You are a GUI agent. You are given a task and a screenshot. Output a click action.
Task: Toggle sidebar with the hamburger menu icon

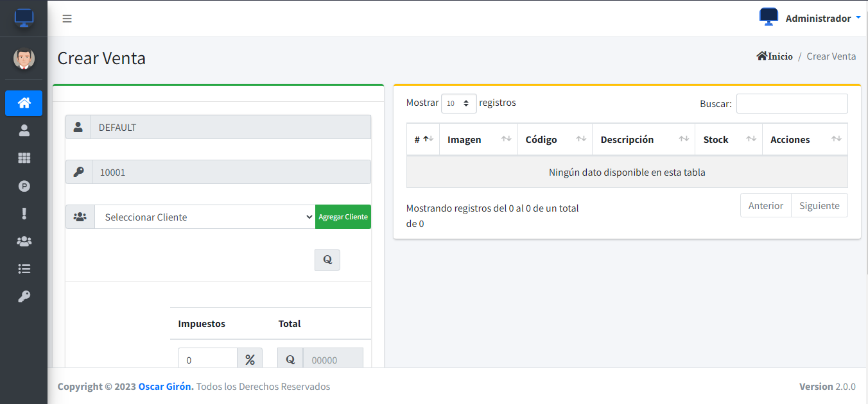(x=67, y=19)
